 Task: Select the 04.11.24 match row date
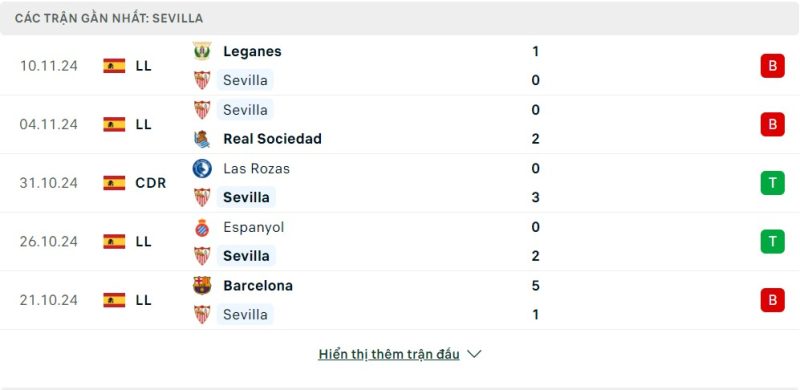(49, 125)
